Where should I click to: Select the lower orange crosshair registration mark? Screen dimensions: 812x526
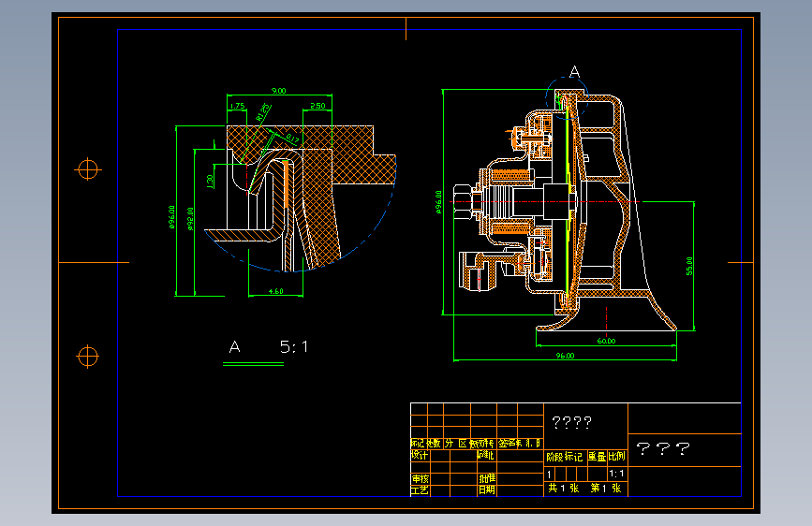pyautogui.click(x=87, y=357)
